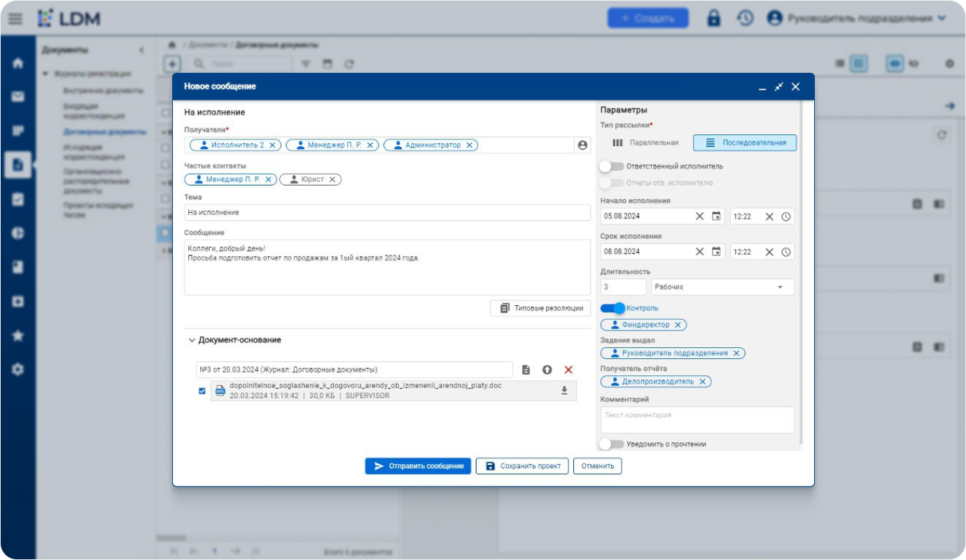Viewport: 966px width, 560px height.
Task: Select Последовательная distribution type
Action: (x=745, y=143)
